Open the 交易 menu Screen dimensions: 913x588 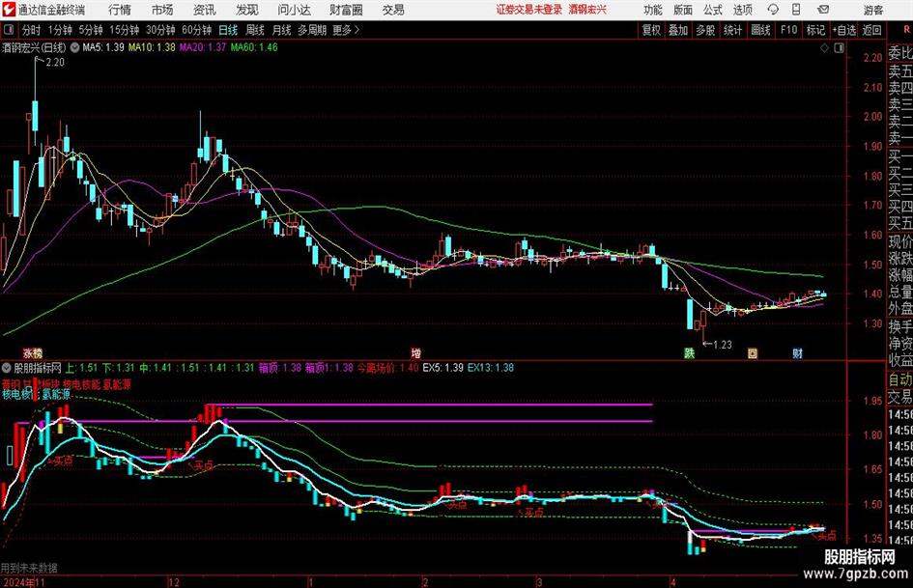pos(393,10)
